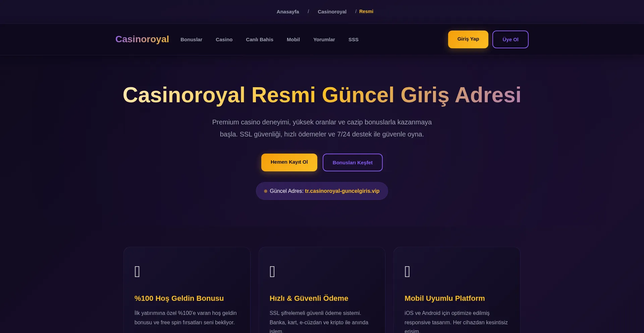Click the icon above %100 Hoş Geldin Bonusu

coord(137,272)
